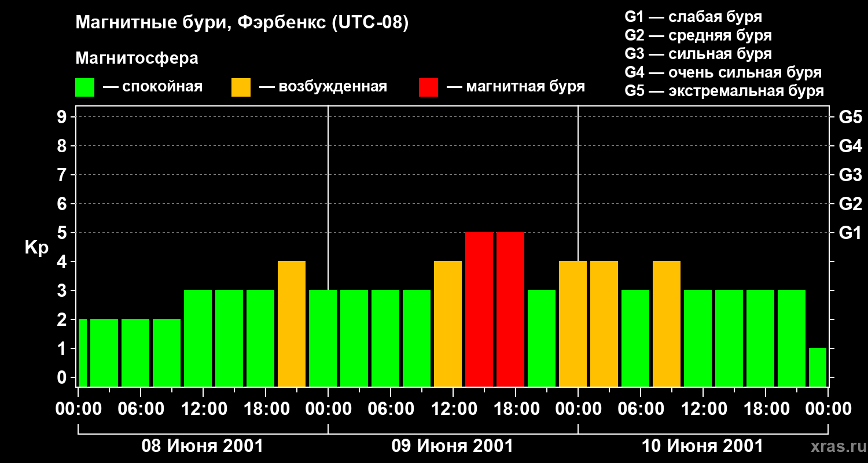Click the '06:00' time label for 10 Июня
The height and width of the screenshot is (463, 868).
pyautogui.click(x=641, y=409)
